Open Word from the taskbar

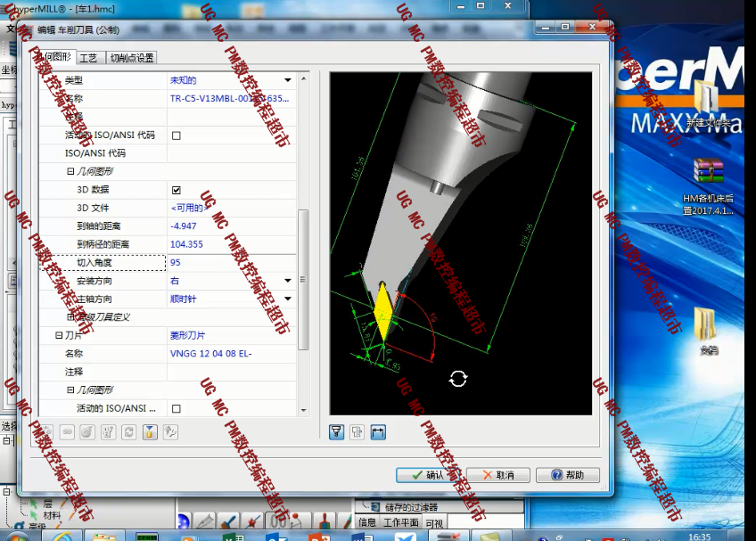(x=362, y=537)
